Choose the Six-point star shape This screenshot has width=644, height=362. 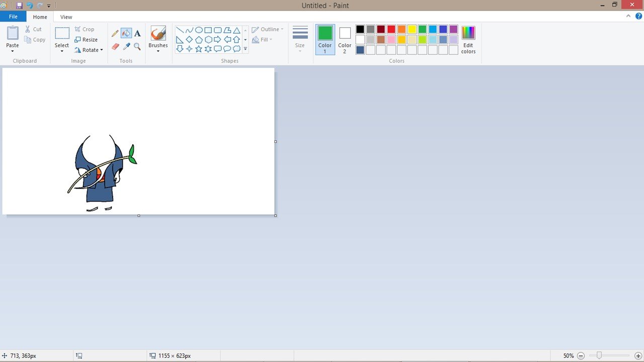(x=208, y=49)
